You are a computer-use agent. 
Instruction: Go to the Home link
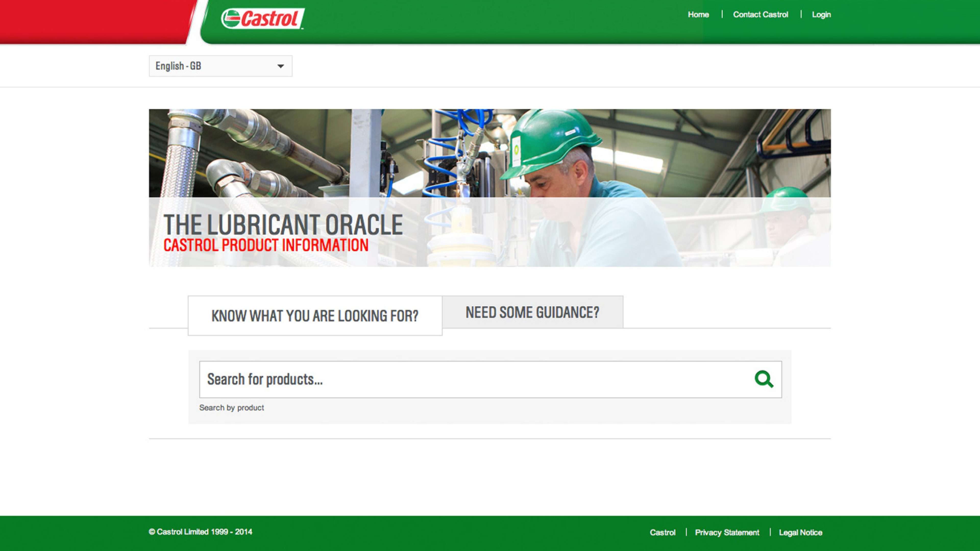(x=698, y=15)
